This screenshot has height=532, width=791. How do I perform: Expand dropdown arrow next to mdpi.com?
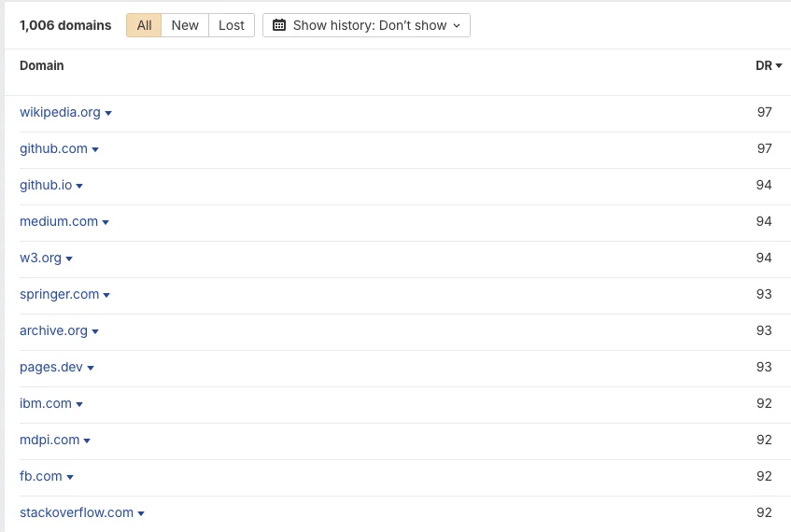coord(87,441)
